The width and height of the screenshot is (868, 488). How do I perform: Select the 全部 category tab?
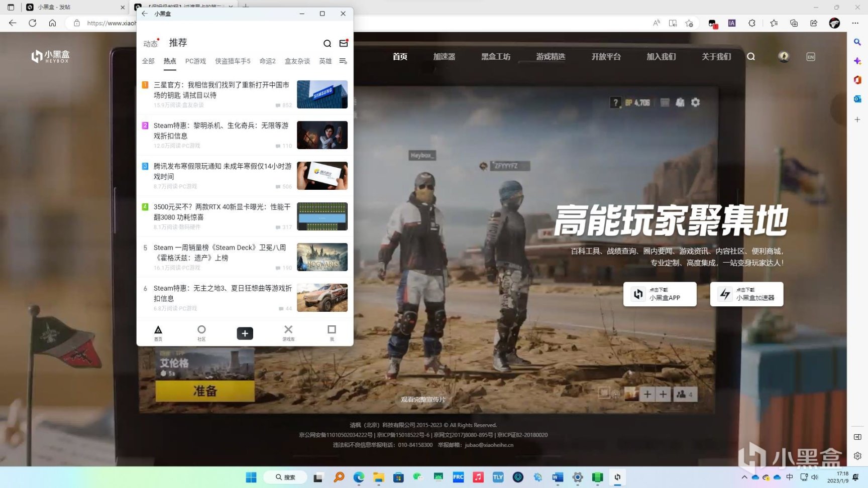(148, 61)
